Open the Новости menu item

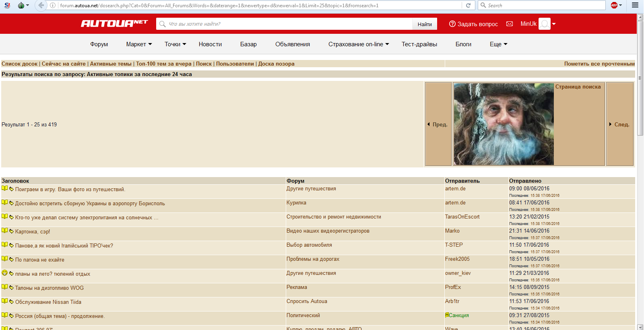[210, 44]
